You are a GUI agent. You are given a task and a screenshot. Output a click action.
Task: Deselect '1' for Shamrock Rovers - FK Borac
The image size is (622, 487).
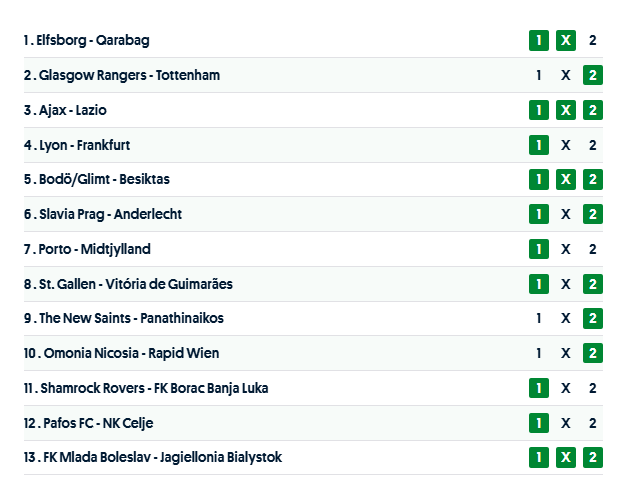tap(539, 388)
